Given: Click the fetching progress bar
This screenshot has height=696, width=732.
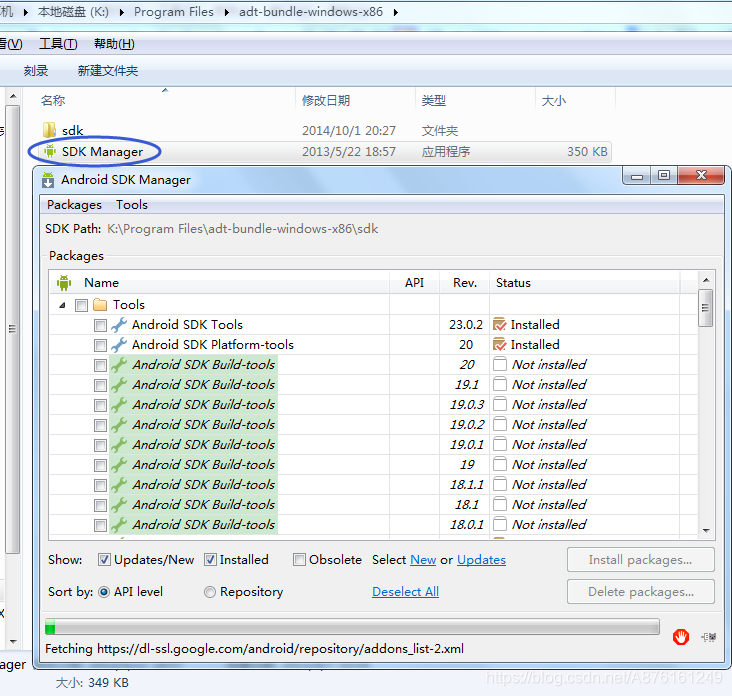Looking at the screenshot, I should pos(352,626).
